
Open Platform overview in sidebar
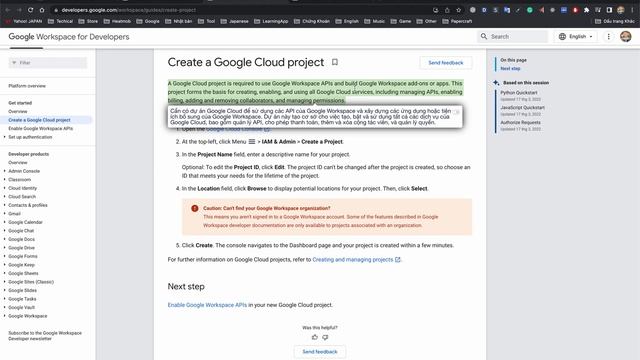click(x=27, y=86)
